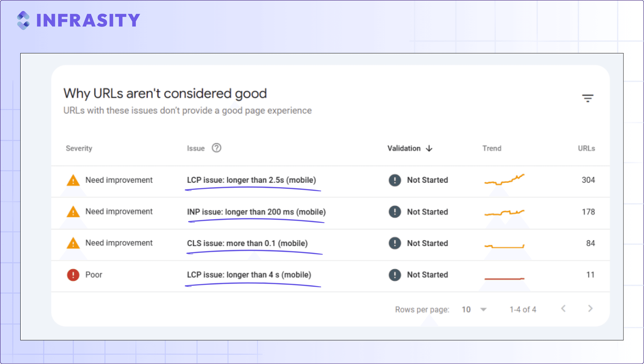The height and width of the screenshot is (364, 644).
Task: Open LCP issue longer than 4 s
Action: tap(249, 275)
